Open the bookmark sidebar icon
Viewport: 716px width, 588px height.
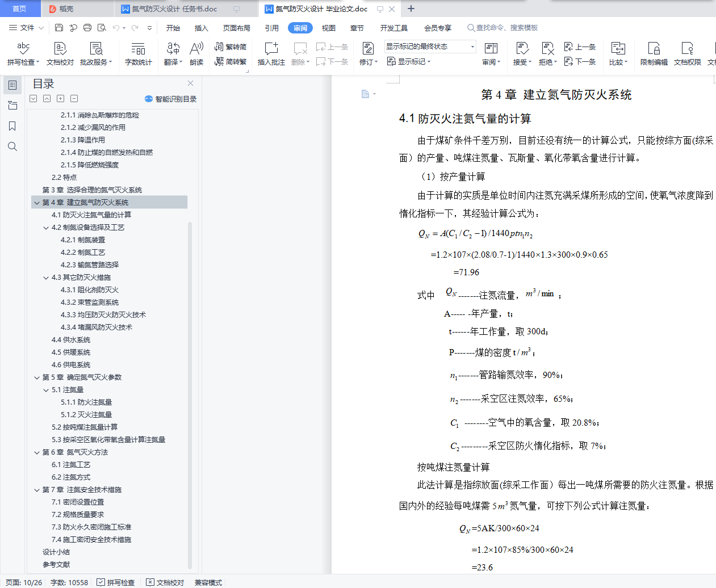(x=12, y=126)
